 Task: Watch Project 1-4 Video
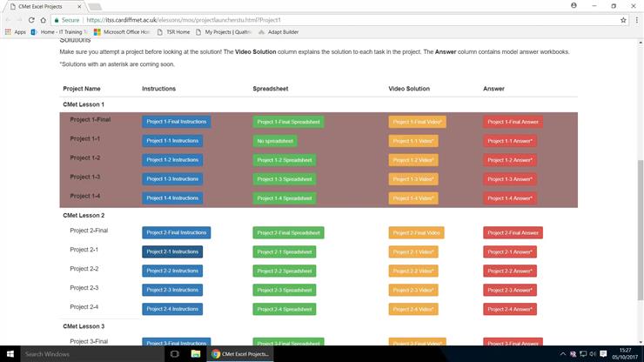pos(413,198)
